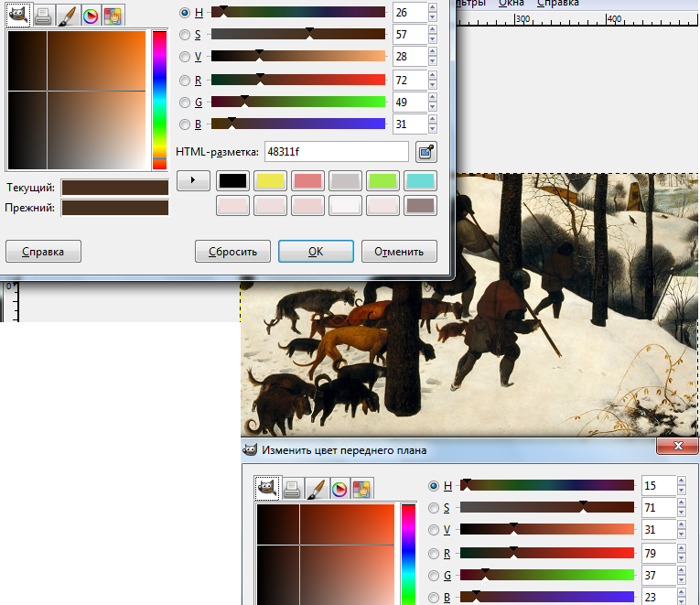The width and height of the screenshot is (700, 605).
Task: Click the saturation slider in top dialog
Action: (x=298, y=34)
